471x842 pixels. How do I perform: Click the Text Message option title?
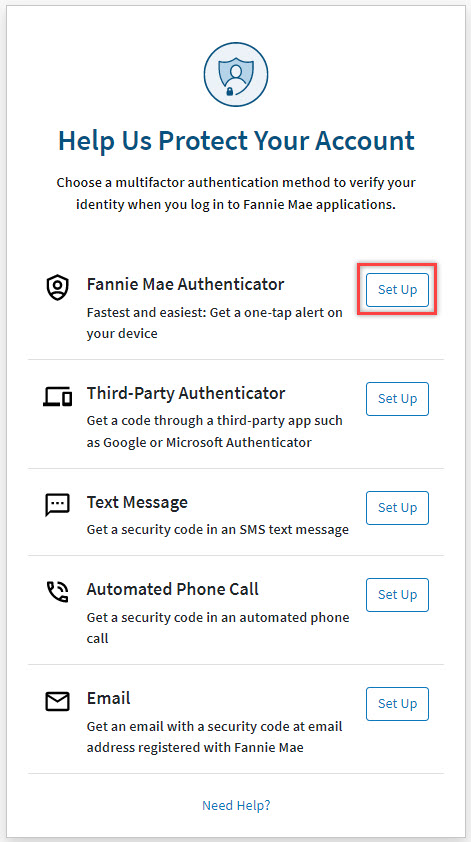(137, 503)
